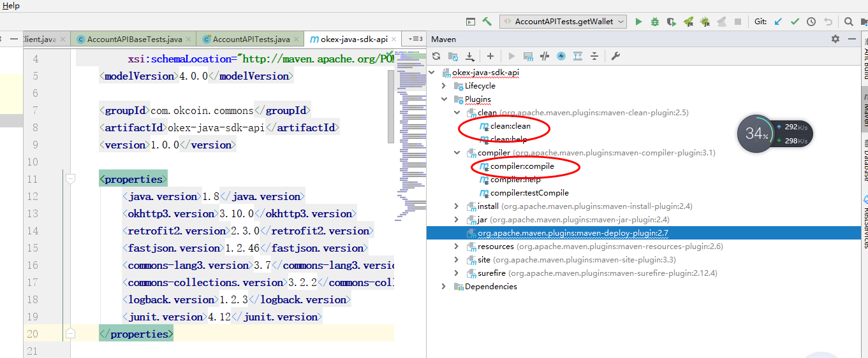
Task: Click the Build project hammer icon
Action: coord(487,21)
